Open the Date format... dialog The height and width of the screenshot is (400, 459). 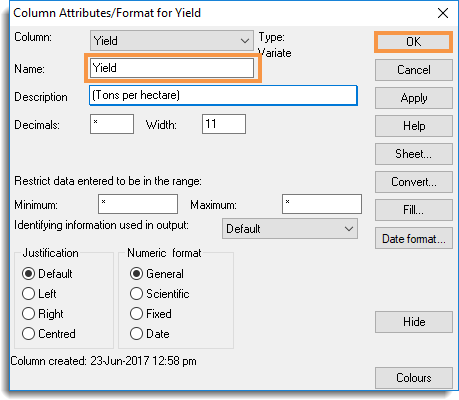[x=414, y=238]
